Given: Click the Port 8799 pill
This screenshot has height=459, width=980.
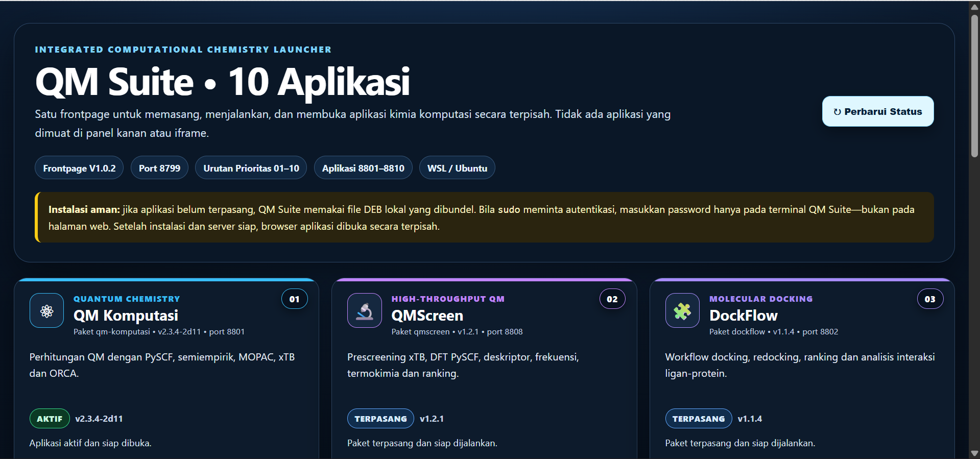Looking at the screenshot, I should pyautogui.click(x=159, y=168).
